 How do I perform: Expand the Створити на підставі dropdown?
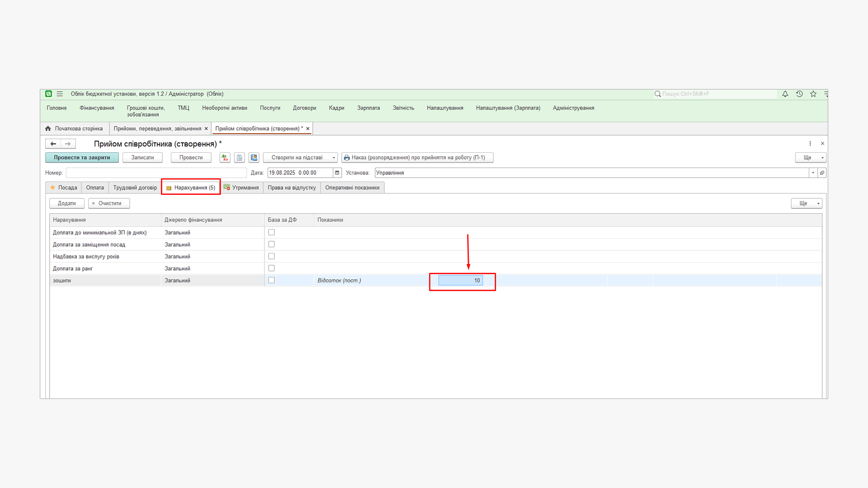pos(300,158)
